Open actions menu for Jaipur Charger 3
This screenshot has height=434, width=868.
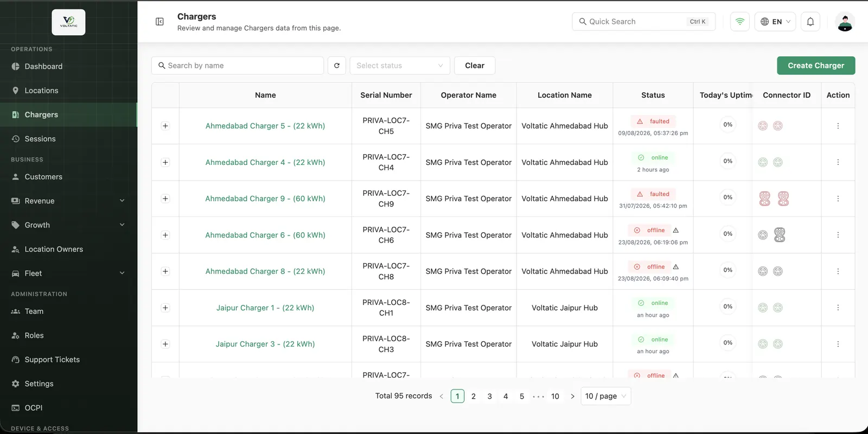(838, 344)
